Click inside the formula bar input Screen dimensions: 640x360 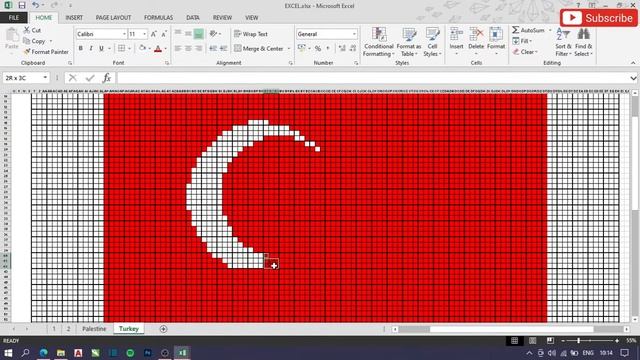pyautogui.click(x=373, y=78)
